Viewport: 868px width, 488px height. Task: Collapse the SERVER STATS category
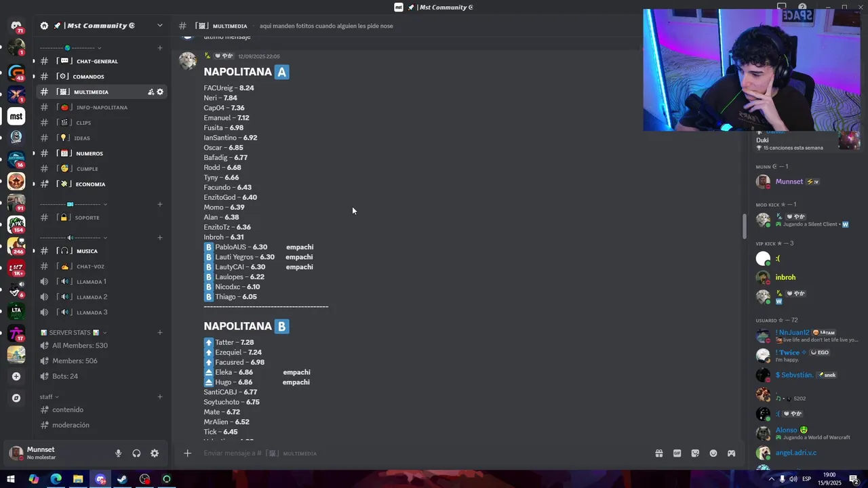click(x=74, y=333)
